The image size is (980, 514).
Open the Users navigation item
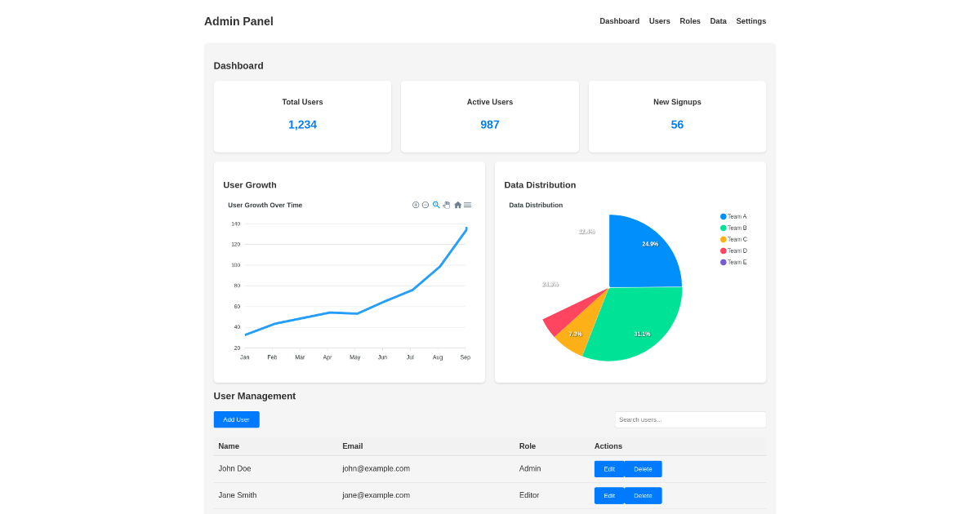[659, 21]
